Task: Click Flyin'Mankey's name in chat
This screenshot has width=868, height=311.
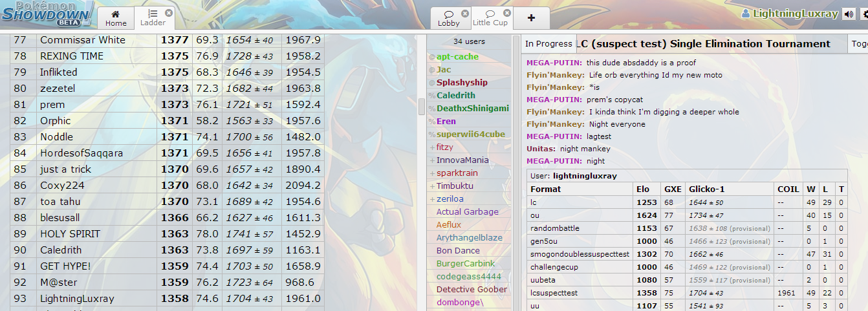Action: pos(555,75)
